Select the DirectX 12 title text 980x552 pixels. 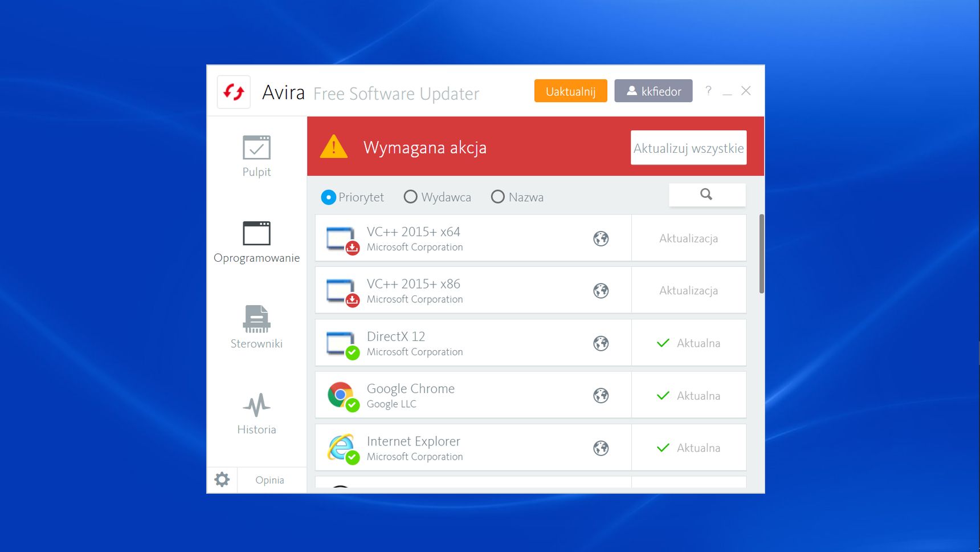396,336
